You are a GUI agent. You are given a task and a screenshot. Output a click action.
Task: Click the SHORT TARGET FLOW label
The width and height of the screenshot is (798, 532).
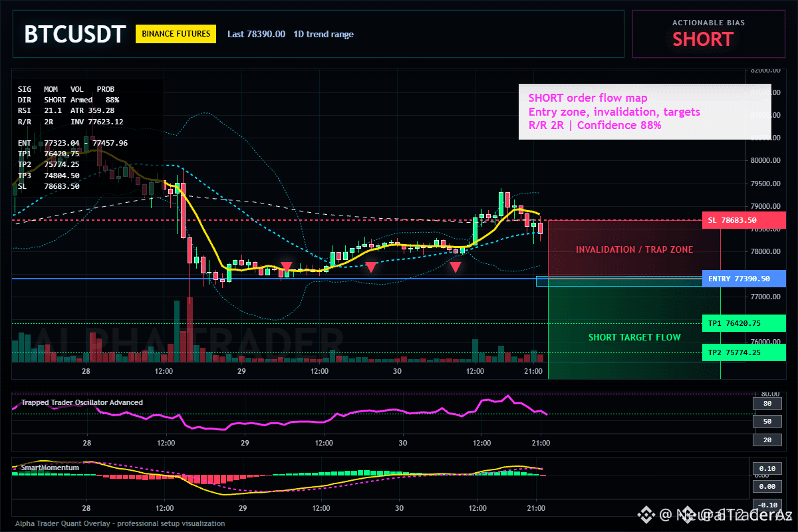pyautogui.click(x=634, y=337)
